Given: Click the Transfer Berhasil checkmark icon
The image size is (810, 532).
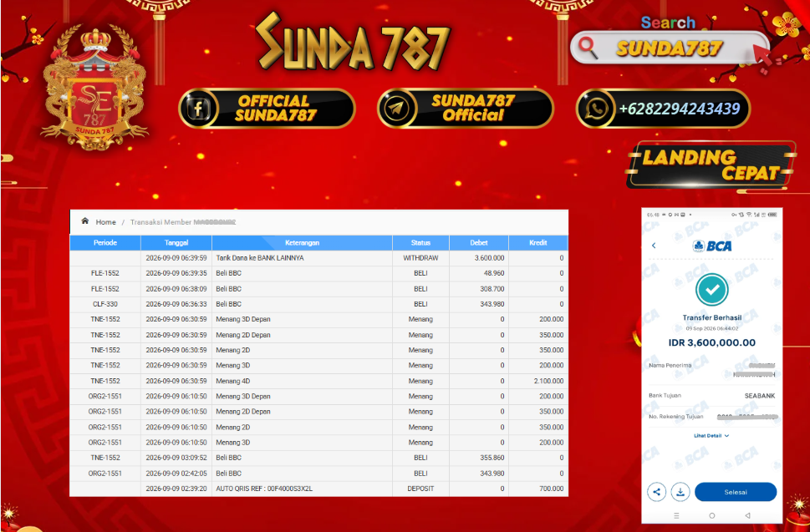Looking at the screenshot, I should coord(712,290).
